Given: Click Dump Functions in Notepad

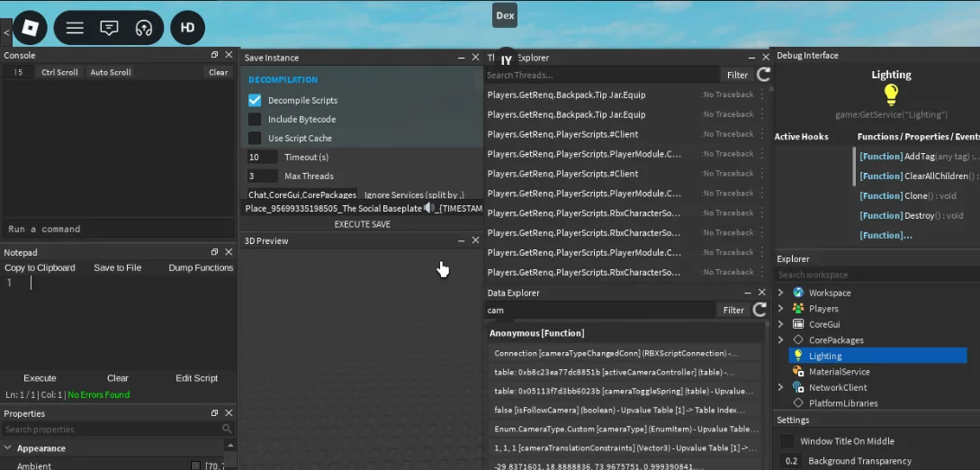Looking at the screenshot, I should [201, 267].
